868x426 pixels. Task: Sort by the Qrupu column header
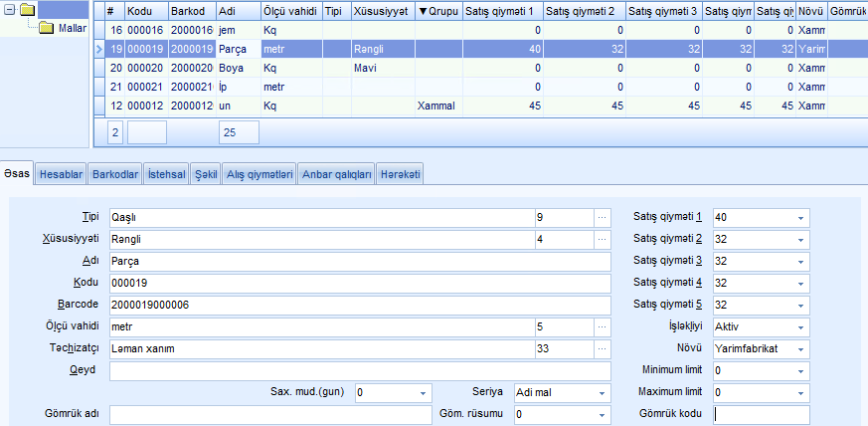click(x=437, y=11)
